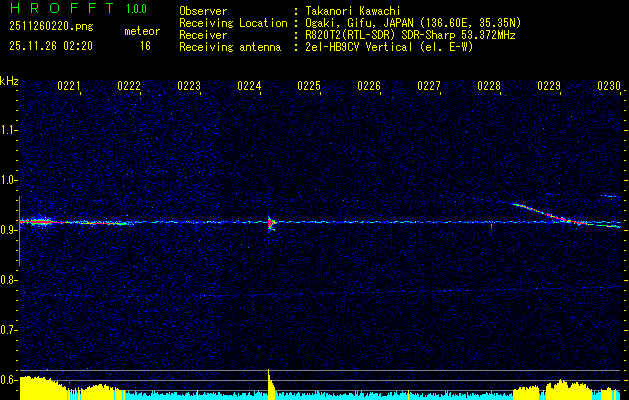Screen dimensions: 629x400
Task: Select file name 2511260220.png
Action: point(51,26)
